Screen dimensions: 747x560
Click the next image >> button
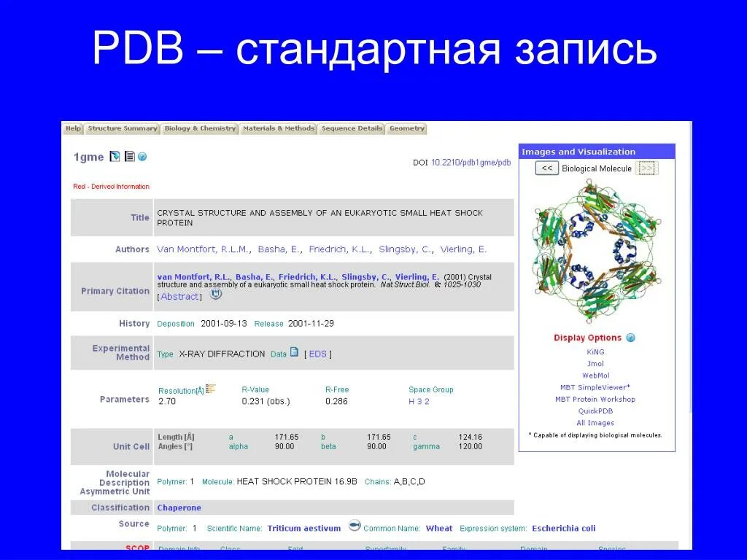(646, 168)
